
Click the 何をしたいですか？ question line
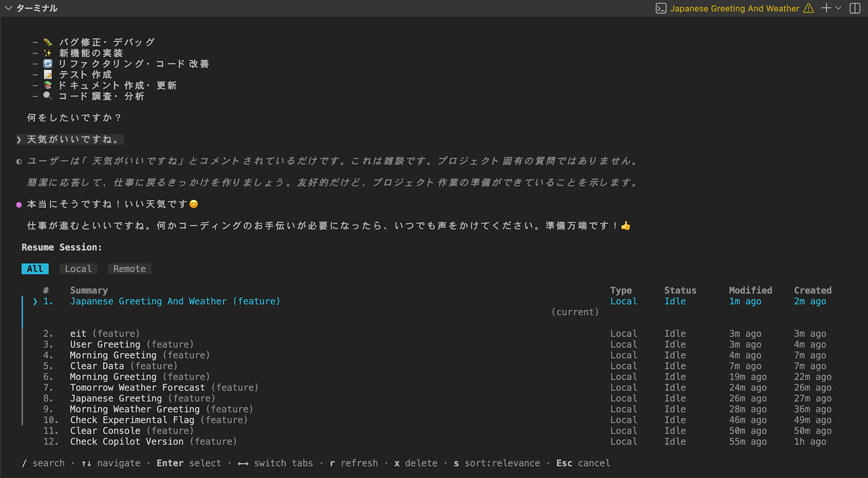(x=75, y=118)
